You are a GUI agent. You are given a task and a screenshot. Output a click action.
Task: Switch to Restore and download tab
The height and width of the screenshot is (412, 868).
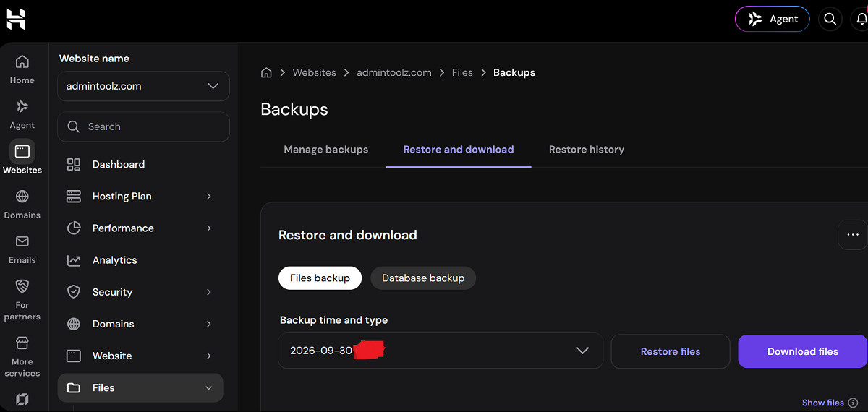[x=459, y=150]
